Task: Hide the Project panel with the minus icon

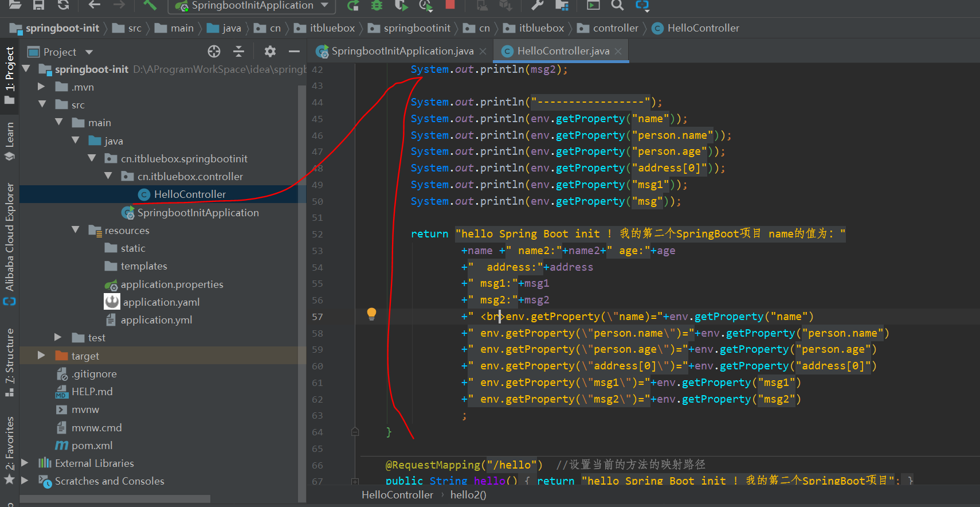Action: (294, 52)
